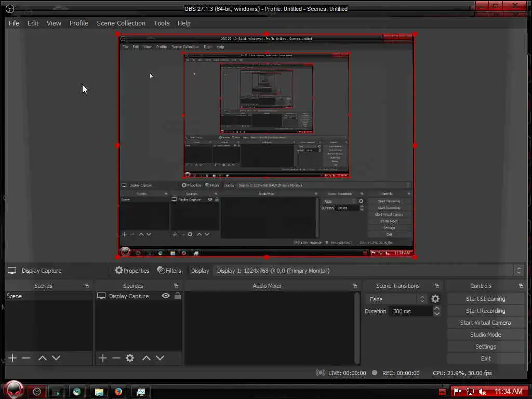This screenshot has height=399, width=532.
Task: Select Display Capture in Sources list
Action: [x=129, y=296]
